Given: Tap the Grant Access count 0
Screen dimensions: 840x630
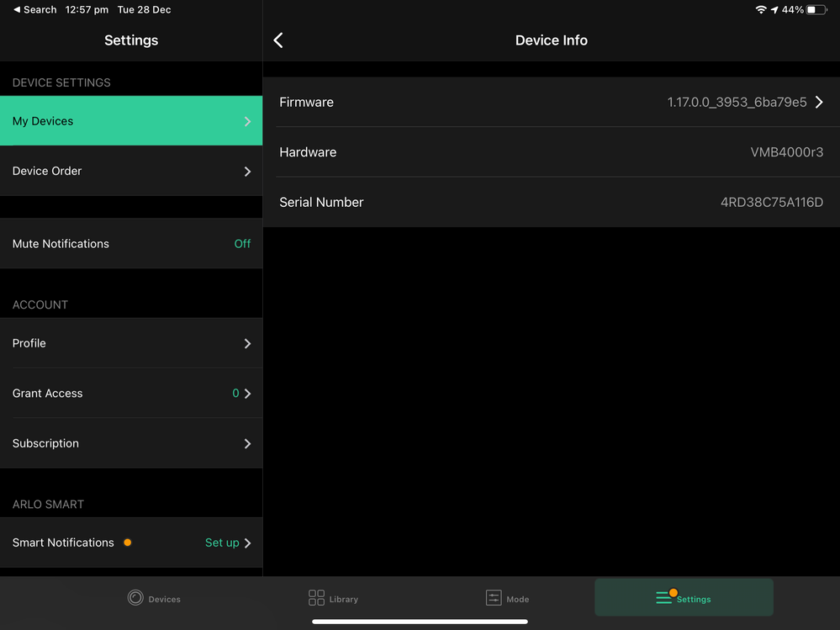Looking at the screenshot, I should (235, 393).
